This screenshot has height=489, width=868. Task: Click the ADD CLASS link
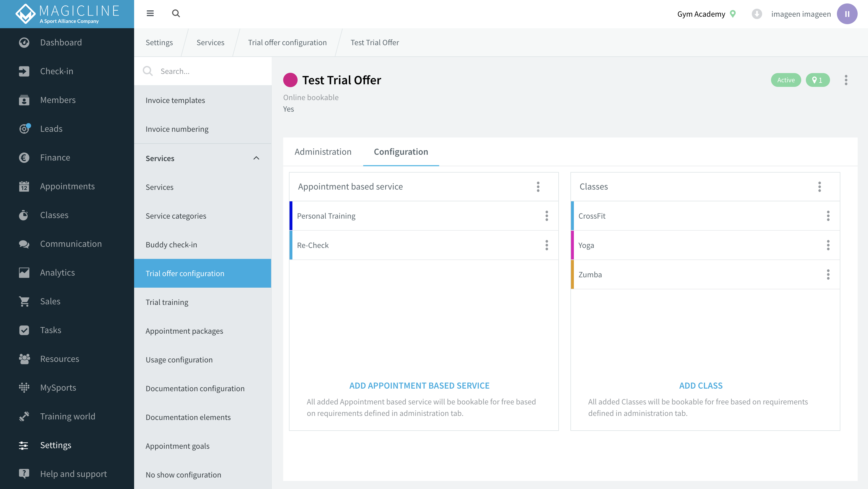point(701,386)
